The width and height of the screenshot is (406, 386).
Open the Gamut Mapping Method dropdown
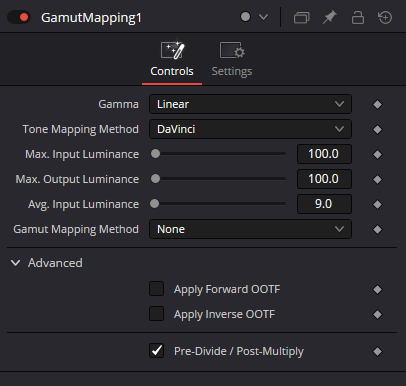point(250,229)
